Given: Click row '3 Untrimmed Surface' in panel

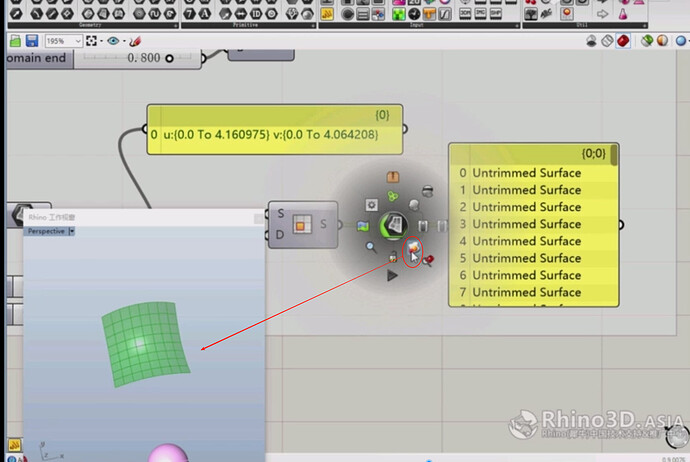Looking at the screenshot, I should (532, 224).
